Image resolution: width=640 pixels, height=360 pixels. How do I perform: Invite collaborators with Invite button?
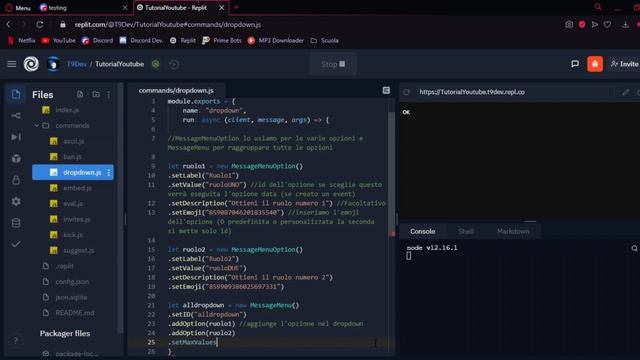624,64
